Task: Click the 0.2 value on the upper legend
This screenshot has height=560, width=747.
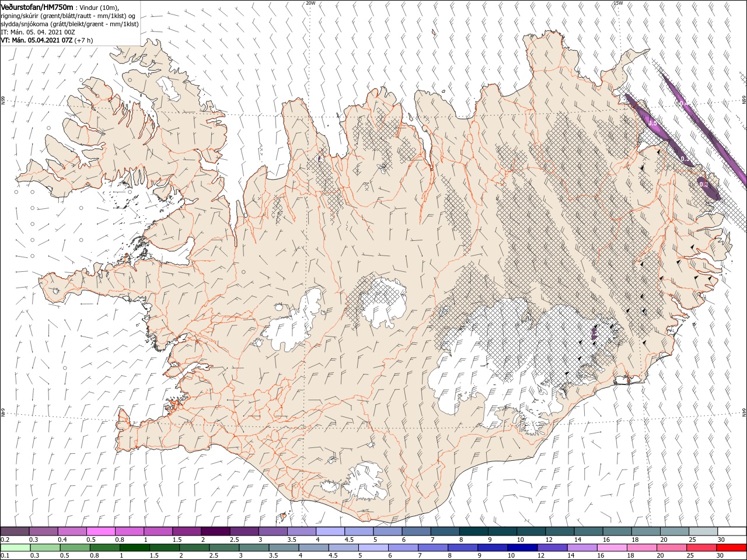Action: point(5,540)
